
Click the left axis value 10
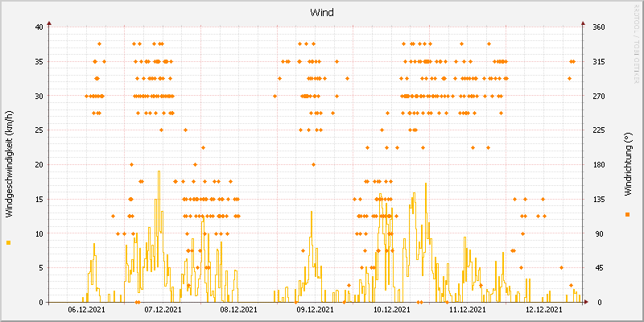pos(39,233)
